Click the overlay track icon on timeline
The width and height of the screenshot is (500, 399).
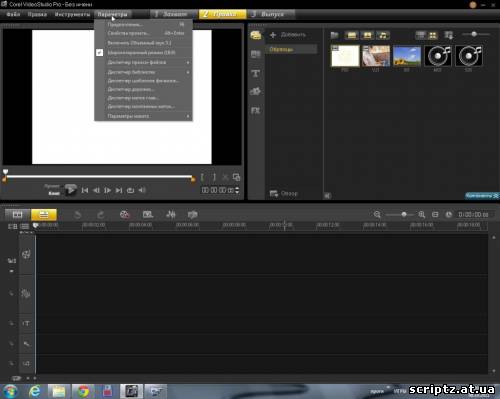(x=26, y=294)
